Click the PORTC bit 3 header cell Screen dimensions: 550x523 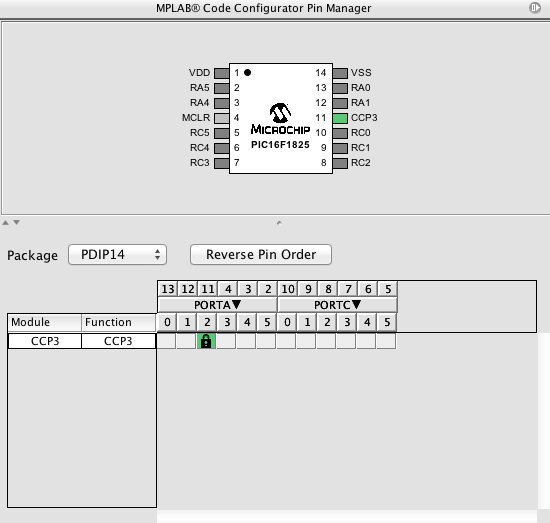pyautogui.click(x=347, y=322)
